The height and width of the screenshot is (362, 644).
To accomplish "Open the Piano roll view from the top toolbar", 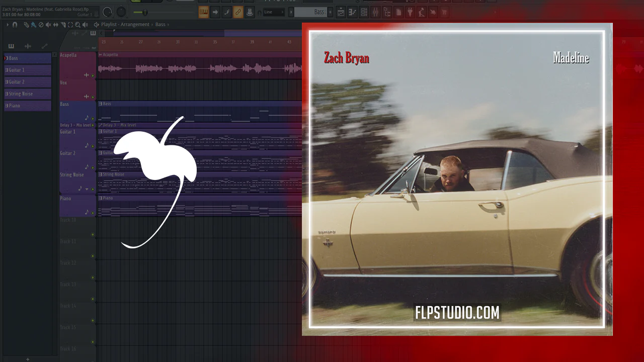I will pyautogui.click(x=352, y=12).
